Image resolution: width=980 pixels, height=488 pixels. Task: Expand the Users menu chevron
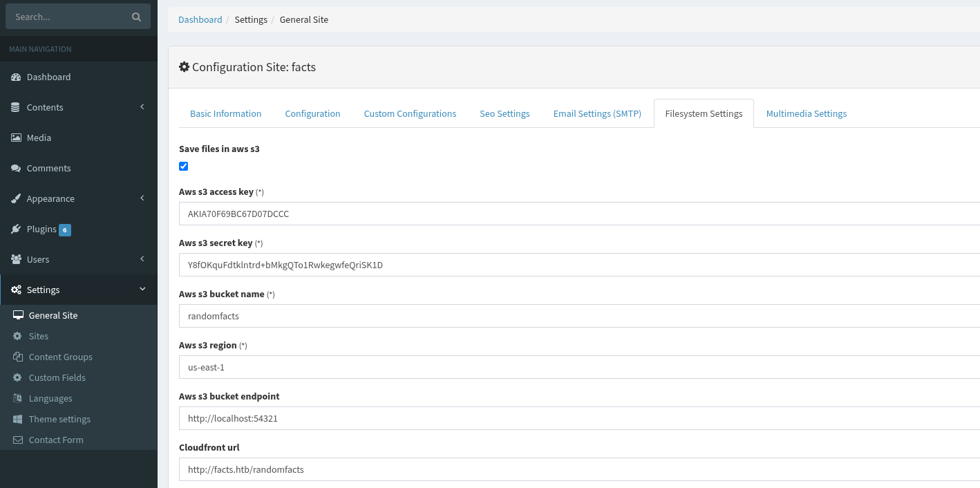(142, 259)
